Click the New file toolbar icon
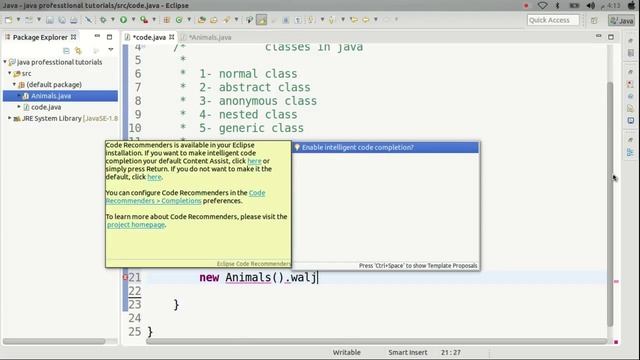640x360 pixels. pyautogui.click(x=9, y=20)
